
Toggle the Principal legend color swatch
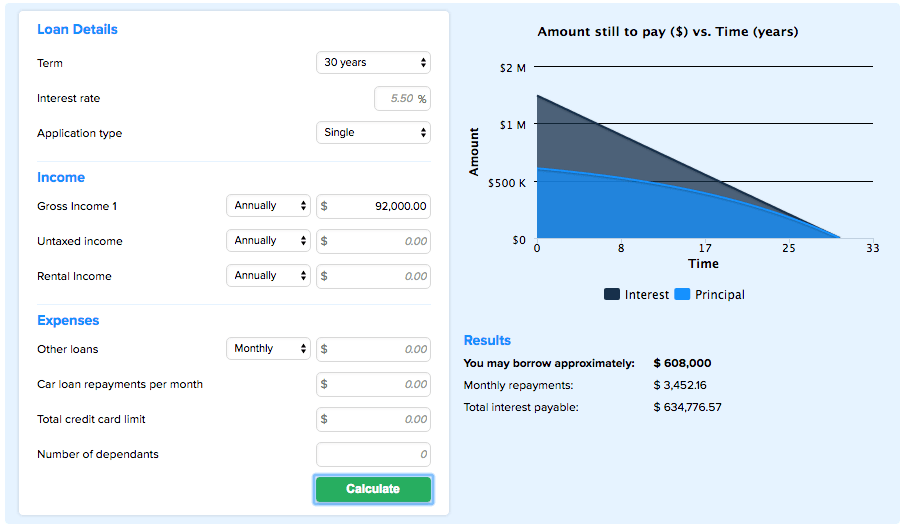(x=683, y=295)
